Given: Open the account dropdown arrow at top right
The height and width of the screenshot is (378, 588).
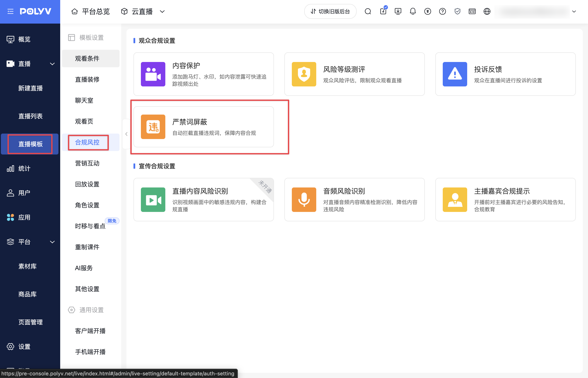Looking at the screenshot, I should click(574, 12).
